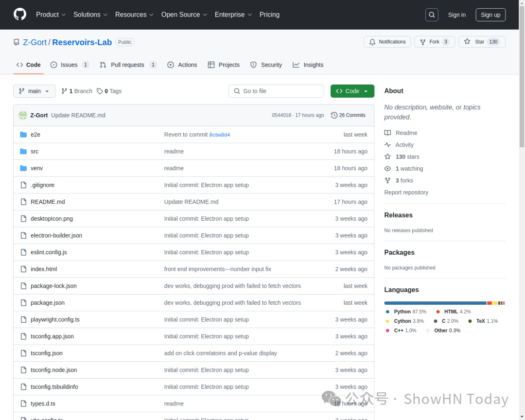
Task: Expand the Product menu
Action: click(x=51, y=15)
